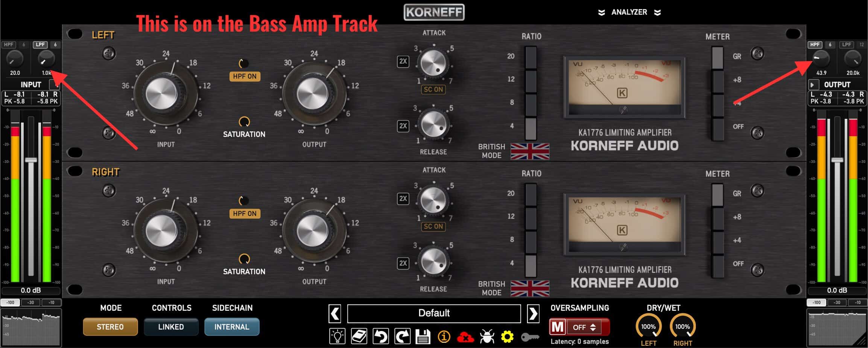Click the red cloud update icon
This screenshot has height=348, width=868.
coord(465,337)
